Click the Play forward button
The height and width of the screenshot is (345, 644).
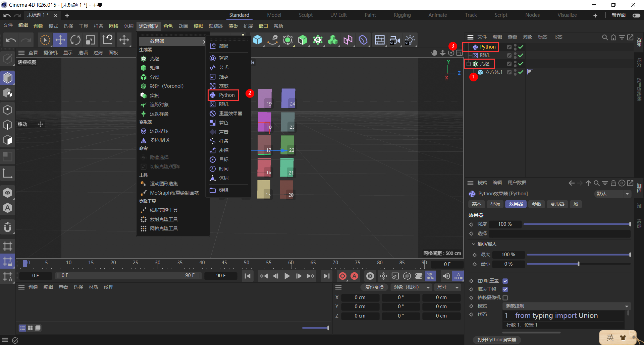click(x=287, y=276)
